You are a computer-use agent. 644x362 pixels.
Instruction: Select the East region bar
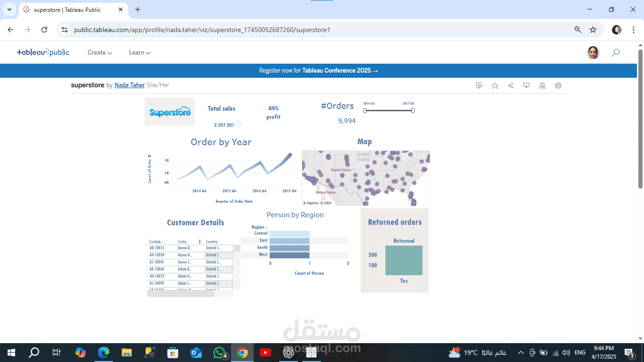coord(289,240)
